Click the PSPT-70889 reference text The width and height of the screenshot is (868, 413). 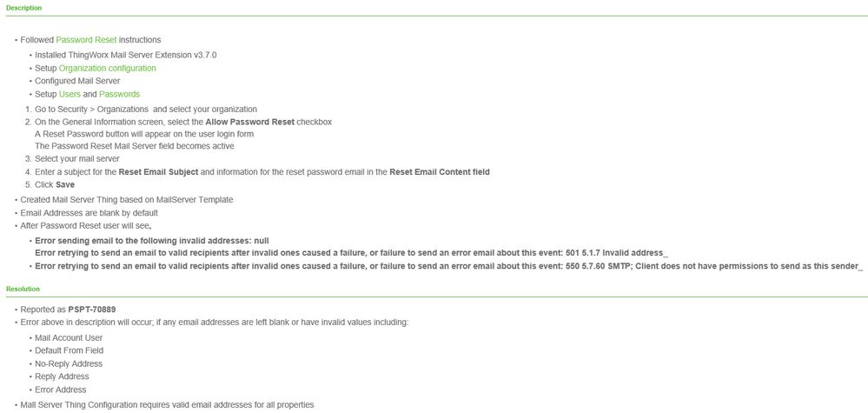[x=92, y=309]
